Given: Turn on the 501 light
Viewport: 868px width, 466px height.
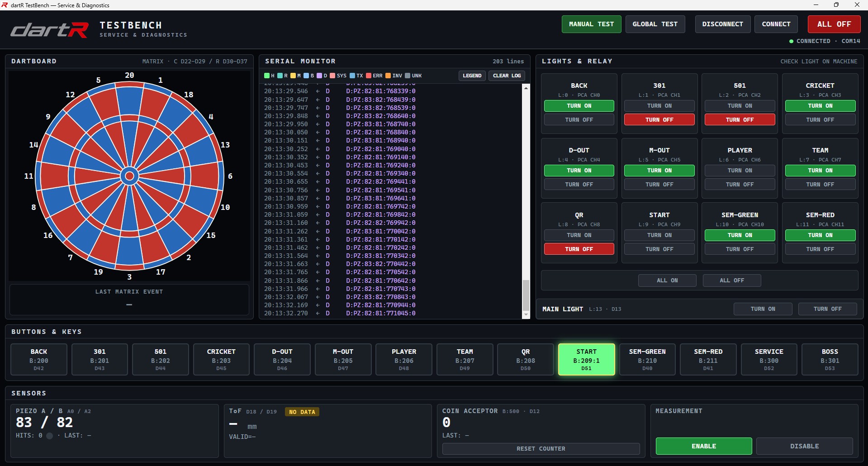Looking at the screenshot, I should pyautogui.click(x=740, y=106).
